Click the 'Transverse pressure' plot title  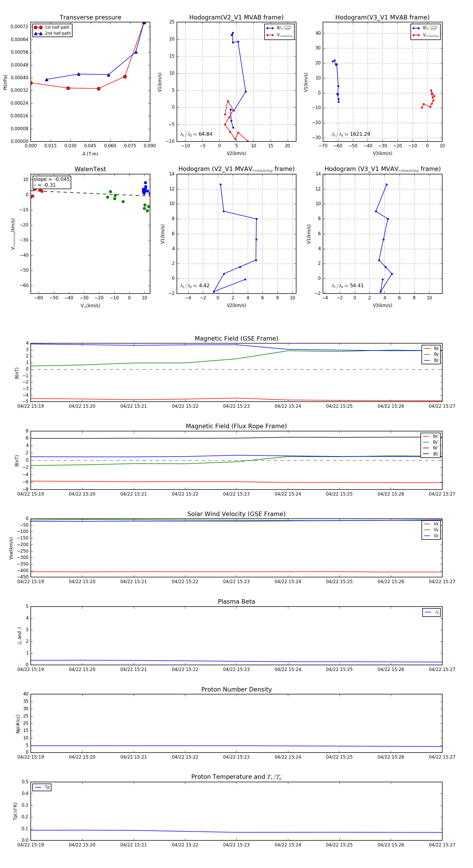[x=90, y=18]
